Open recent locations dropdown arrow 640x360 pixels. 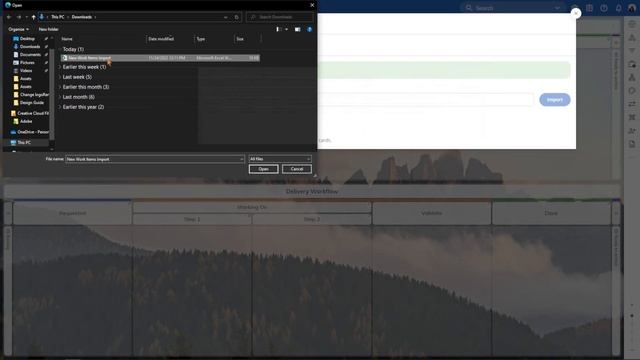pyautogui.click(x=27, y=17)
